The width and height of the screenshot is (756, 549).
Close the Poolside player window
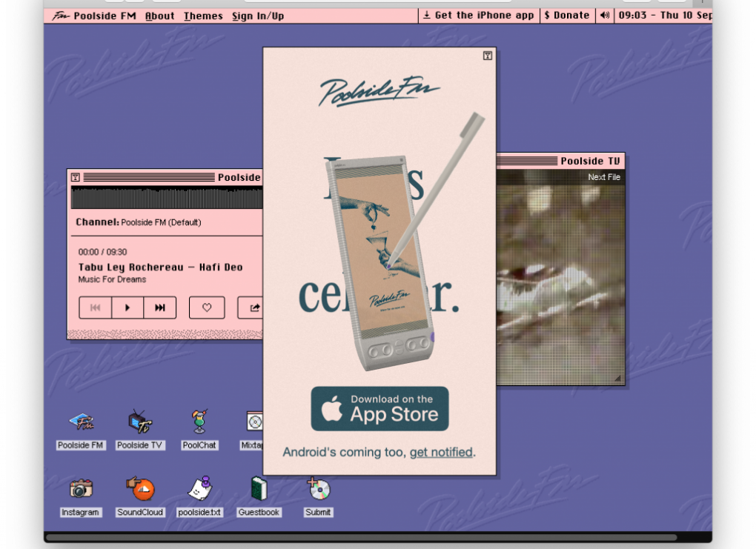pyautogui.click(x=76, y=177)
